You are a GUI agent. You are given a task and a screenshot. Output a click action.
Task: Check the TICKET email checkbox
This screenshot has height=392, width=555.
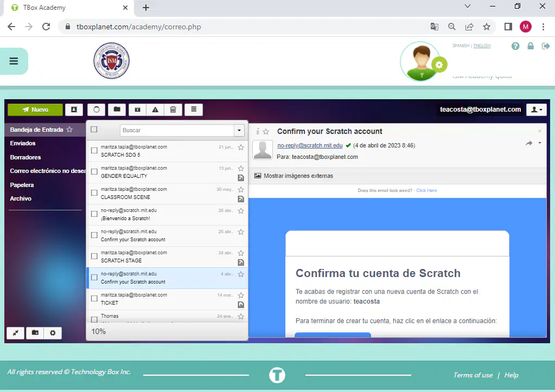(x=94, y=299)
